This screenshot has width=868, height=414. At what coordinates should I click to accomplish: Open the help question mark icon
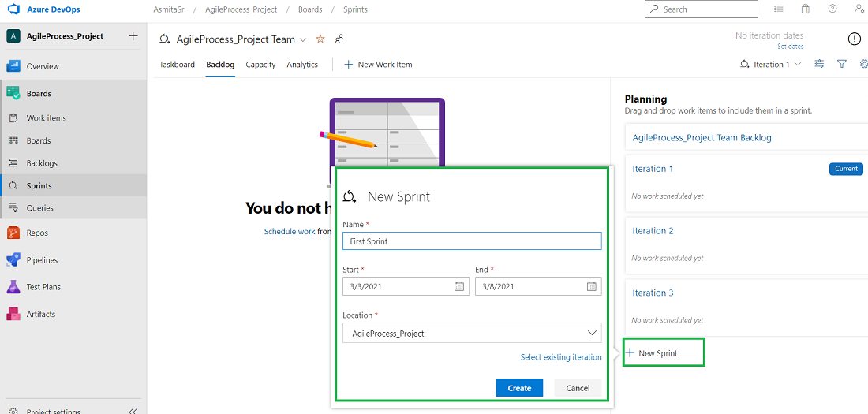pyautogui.click(x=832, y=9)
